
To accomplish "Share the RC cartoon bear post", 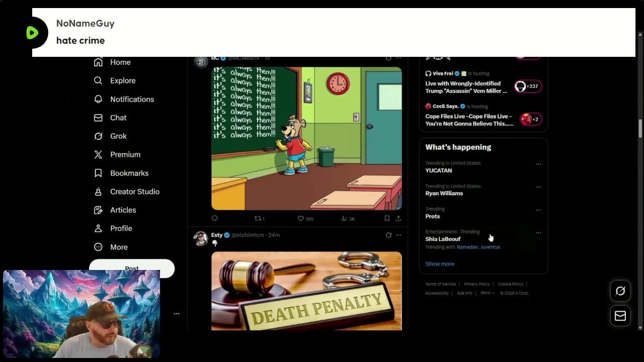I will tap(398, 218).
